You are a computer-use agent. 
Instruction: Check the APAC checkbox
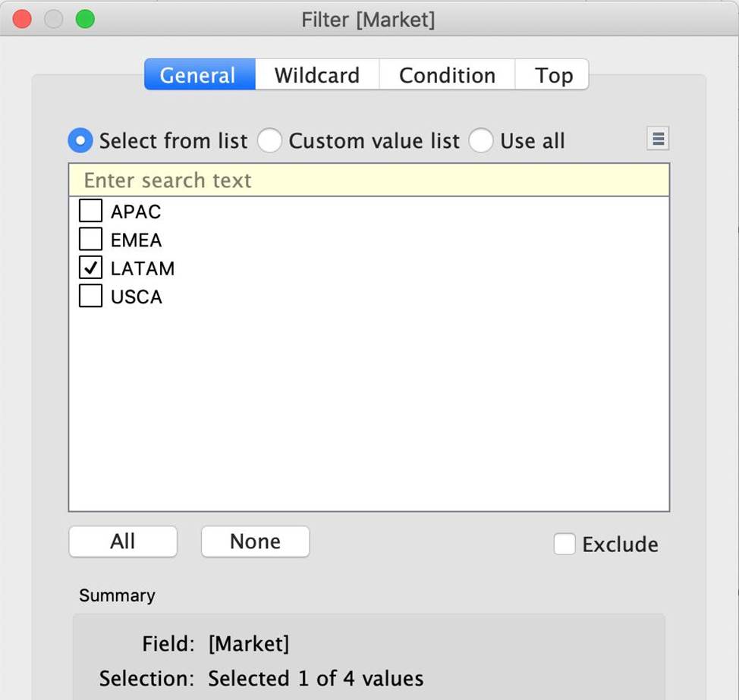(x=90, y=211)
